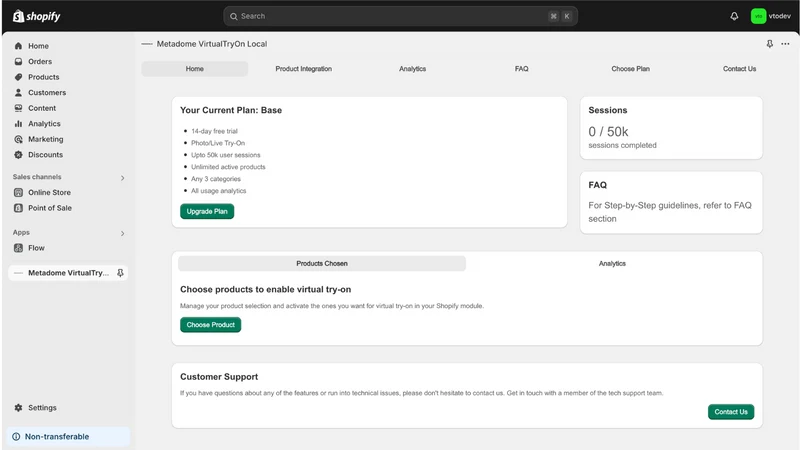Click 'Your Current Plan: Base' heading

click(x=231, y=110)
